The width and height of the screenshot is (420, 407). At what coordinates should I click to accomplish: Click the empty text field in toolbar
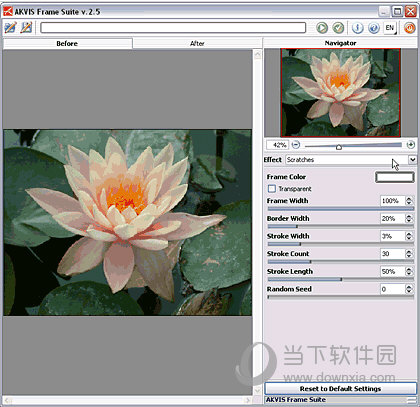(x=173, y=28)
